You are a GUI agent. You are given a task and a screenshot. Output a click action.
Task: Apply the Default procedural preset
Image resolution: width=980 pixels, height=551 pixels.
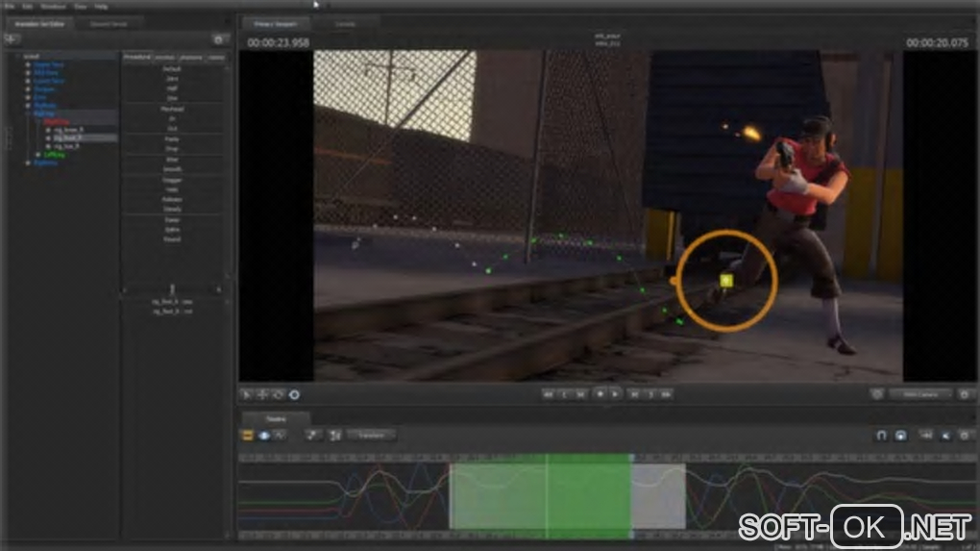[x=172, y=69]
